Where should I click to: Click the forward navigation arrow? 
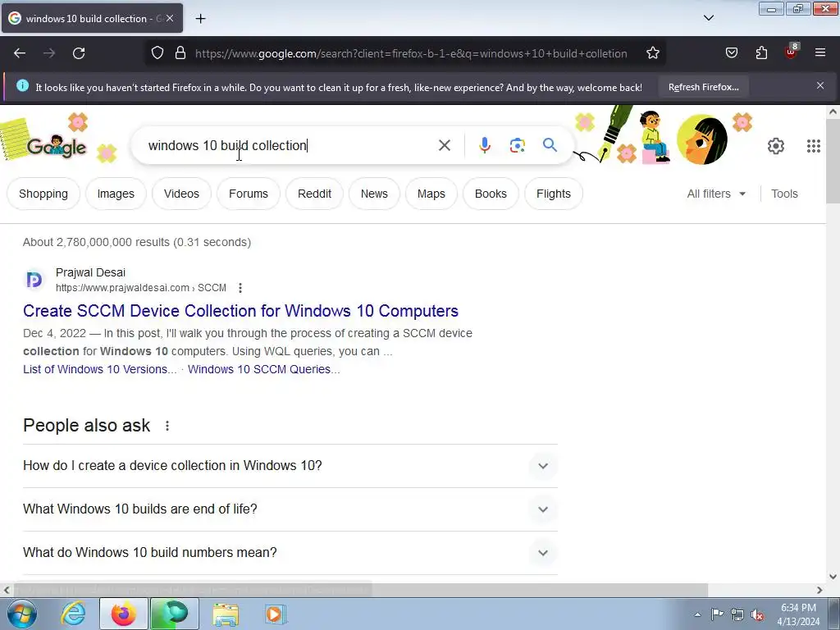49,53
